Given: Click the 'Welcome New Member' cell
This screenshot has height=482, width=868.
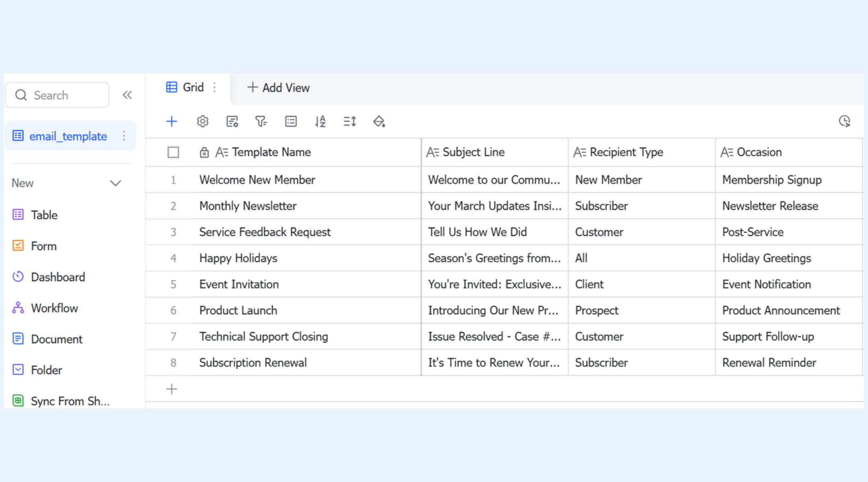Looking at the screenshot, I should point(307,180).
